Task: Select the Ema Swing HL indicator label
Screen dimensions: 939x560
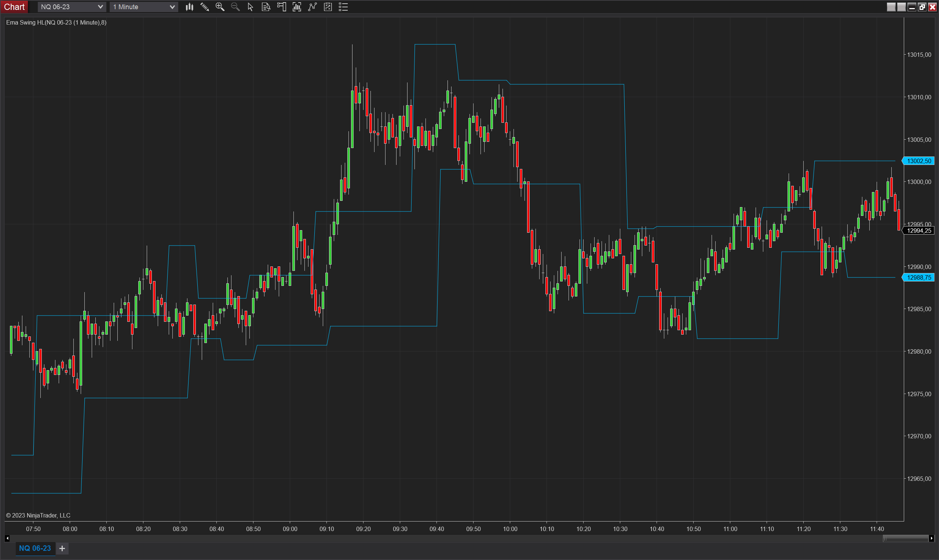Action: pyautogui.click(x=56, y=23)
